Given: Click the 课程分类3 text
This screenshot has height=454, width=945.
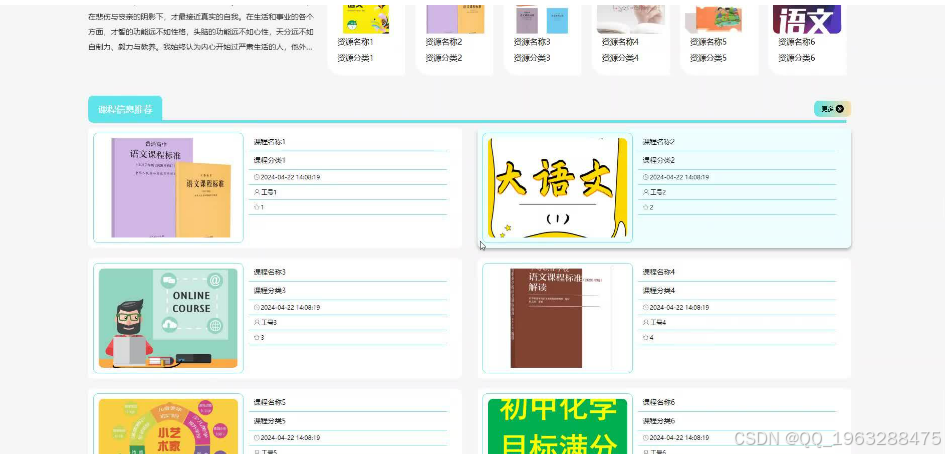Looking at the screenshot, I should 269,291.
